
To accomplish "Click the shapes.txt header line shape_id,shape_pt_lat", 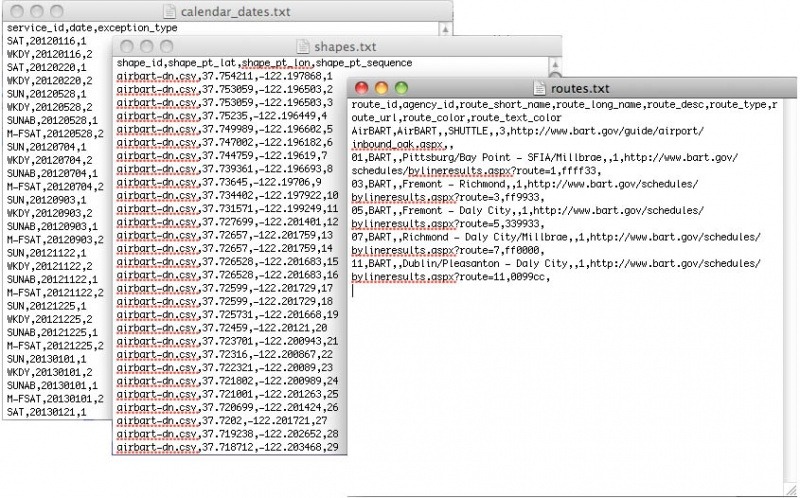I will pos(264,63).
